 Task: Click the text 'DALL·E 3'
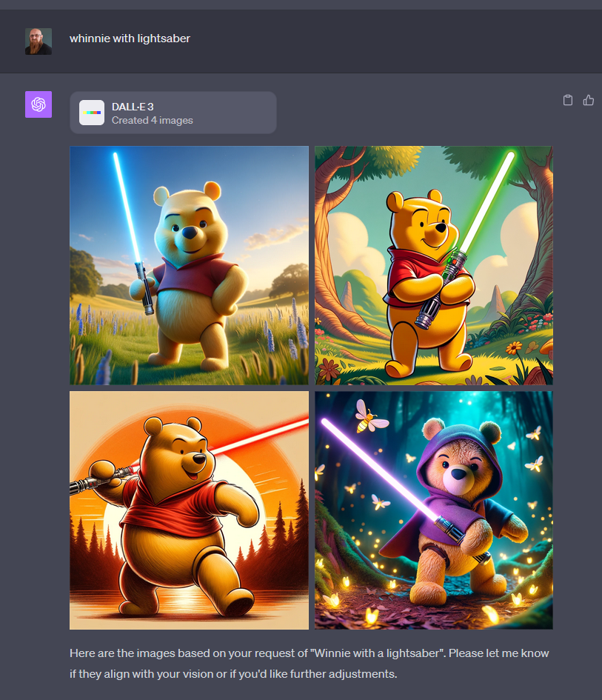point(133,107)
